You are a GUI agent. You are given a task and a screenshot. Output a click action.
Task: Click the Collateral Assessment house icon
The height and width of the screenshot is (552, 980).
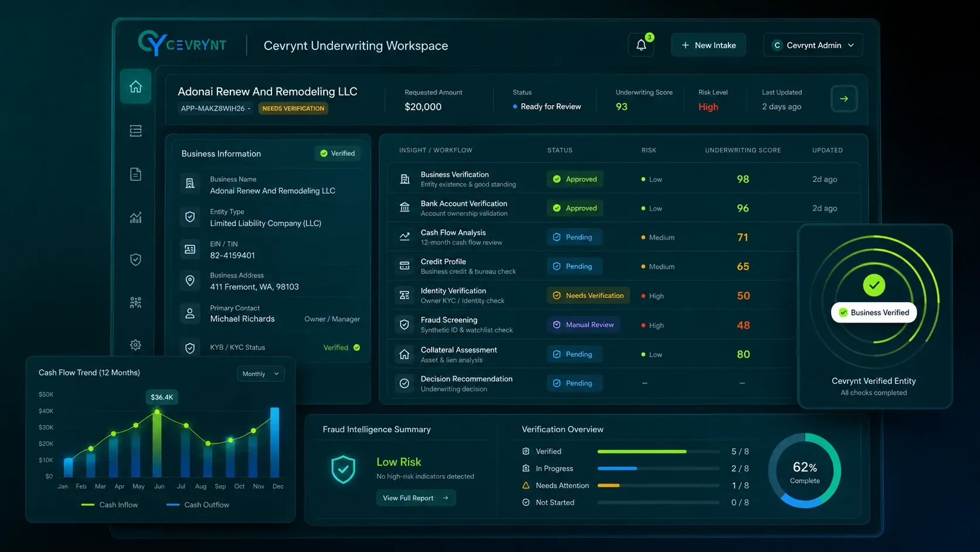pyautogui.click(x=404, y=354)
